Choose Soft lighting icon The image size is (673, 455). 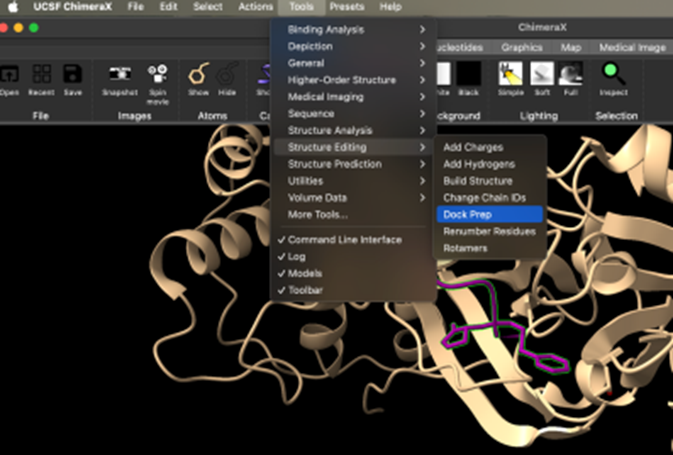click(x=542, y=73)
